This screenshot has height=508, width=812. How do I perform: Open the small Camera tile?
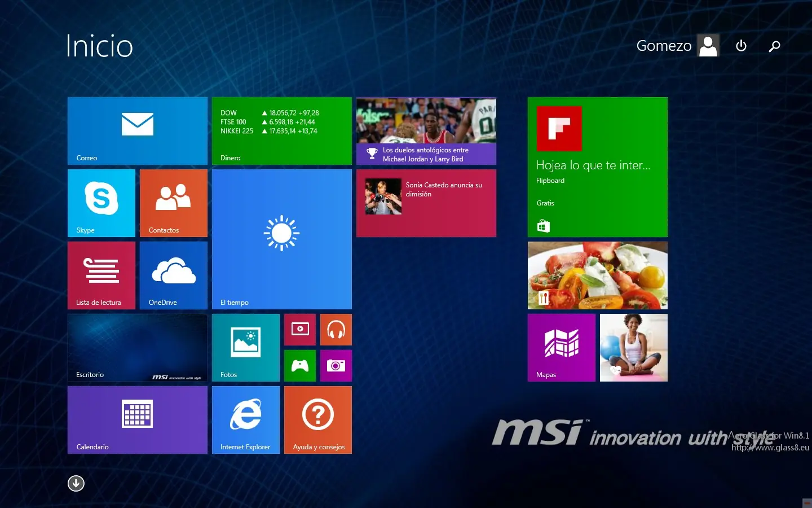coord(336,366)
